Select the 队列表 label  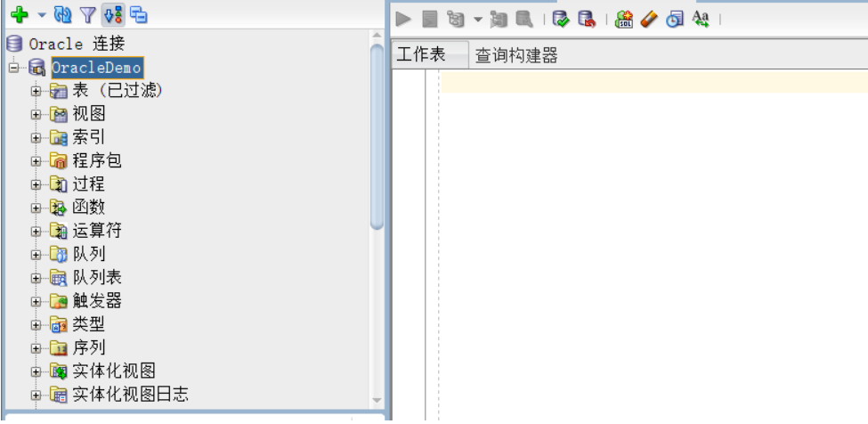click(97, 277)
